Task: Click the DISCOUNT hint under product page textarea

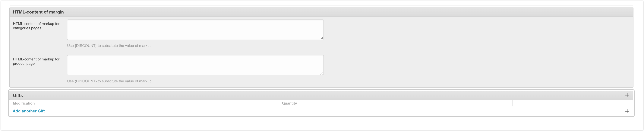Action: click(109, 81)
